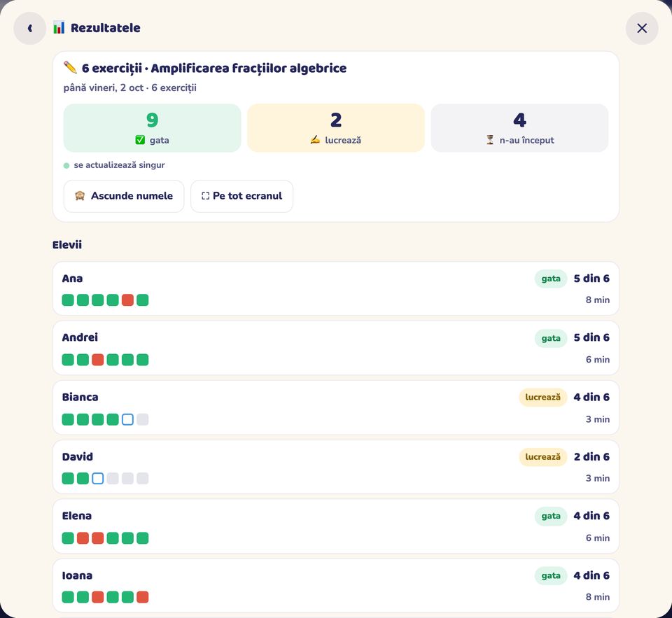Screen dimensions: 672x618
Task: Click Andrei's red wrong-answer square
Action: pyautogui.click(x=98, y=360)
